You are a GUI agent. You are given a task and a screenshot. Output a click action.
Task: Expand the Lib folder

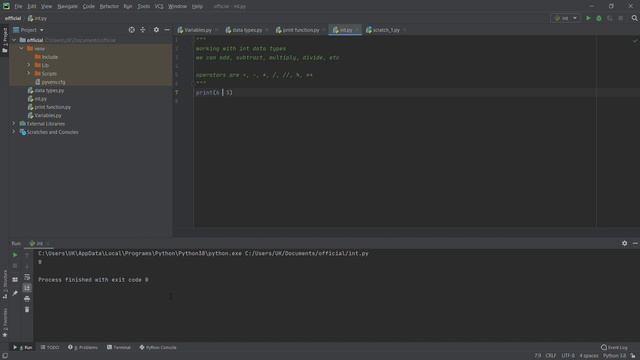pyautogui.click(x=29, y=65)
